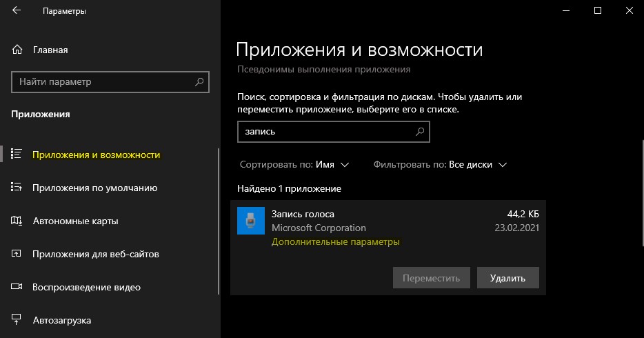Click the Удалить button
The height and width of the screenshot is (338, 644).
pyautogui.click(x=507, y=278)
